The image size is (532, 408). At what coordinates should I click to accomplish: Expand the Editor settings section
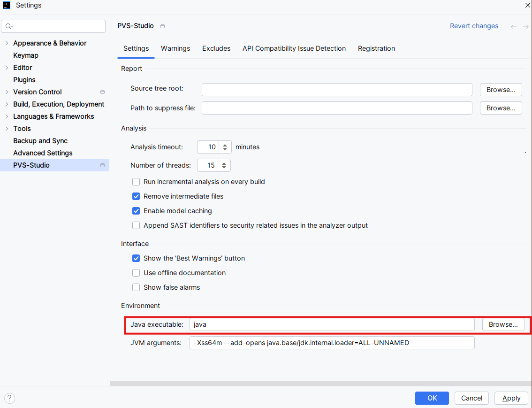[7, 68]
